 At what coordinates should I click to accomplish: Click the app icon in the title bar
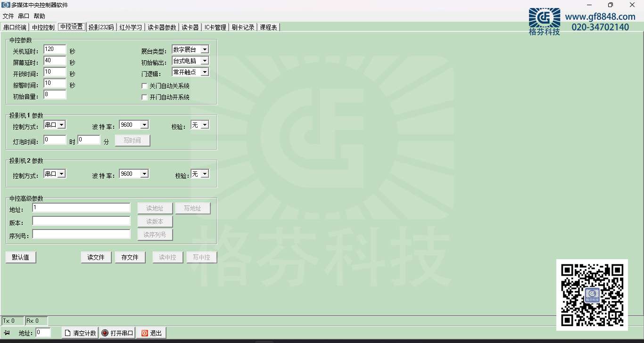coord(6,5)
